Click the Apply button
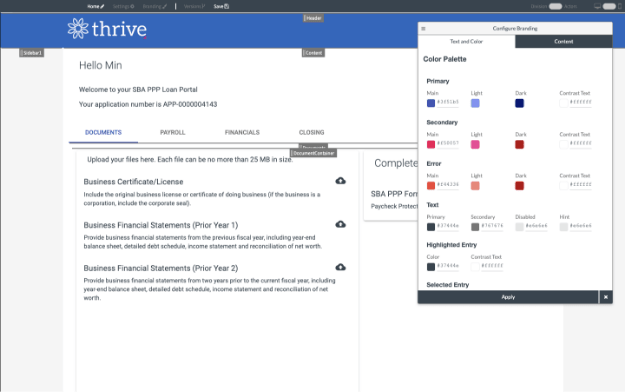Viewport: 625px width, 392px height. point(508,297)
